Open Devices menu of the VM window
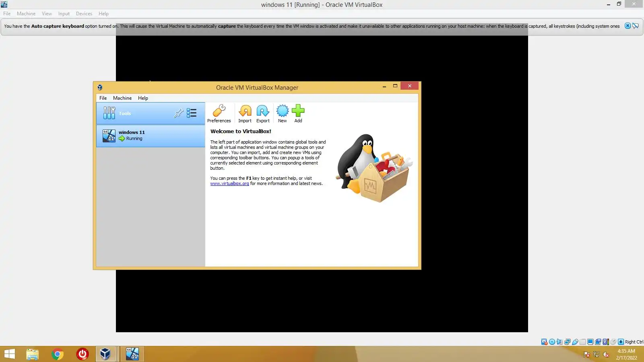This screenshot has height=362, width=644. (x=84, y=14)
